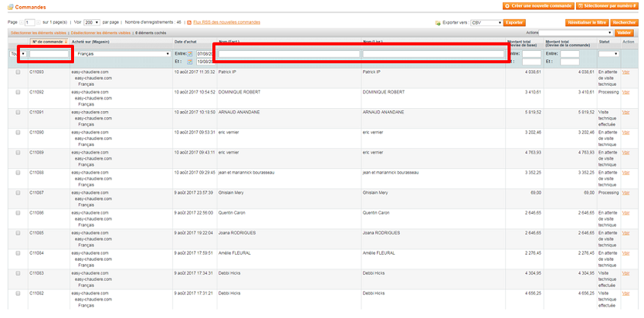The height and width of the screenshot is (318, 644).
Task: Open the Statut filter dropdown
Action: pos(608,54)
